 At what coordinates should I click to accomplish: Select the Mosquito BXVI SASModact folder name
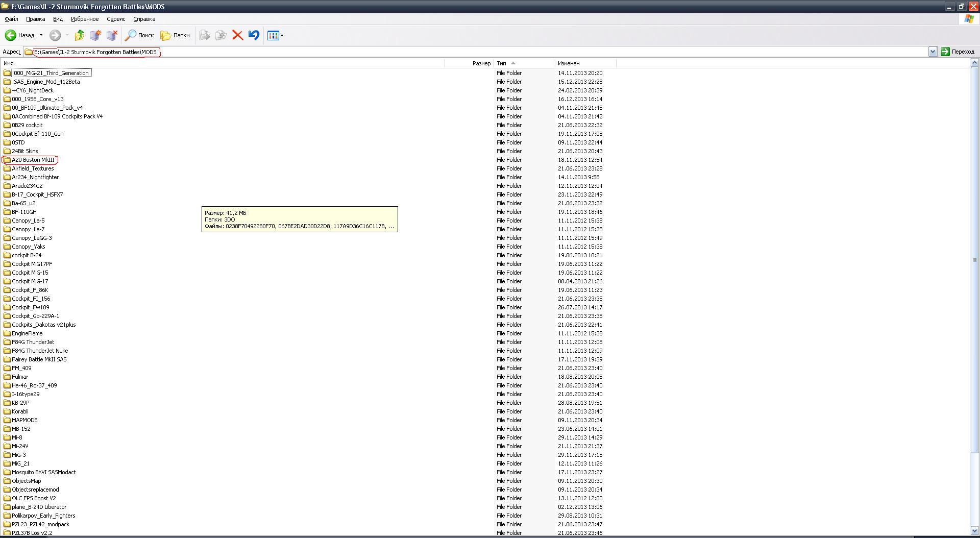click(44, 472)
